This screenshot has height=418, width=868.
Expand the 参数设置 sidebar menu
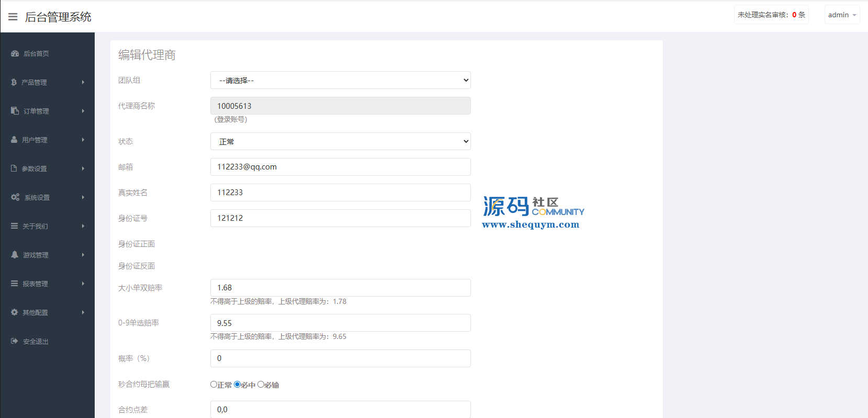tap(47, 168)
